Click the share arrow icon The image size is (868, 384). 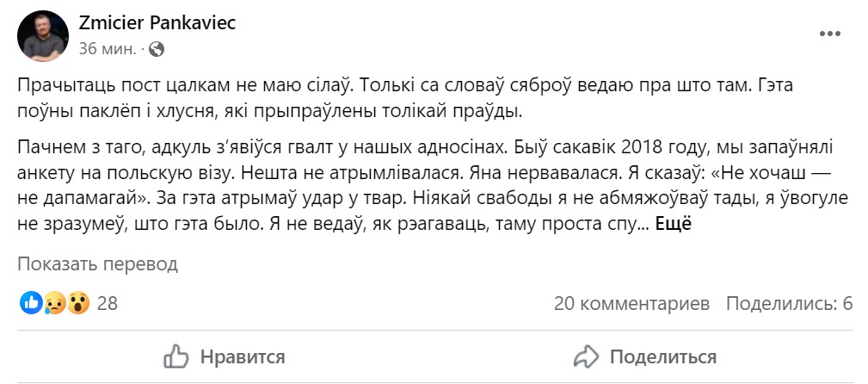[586, 356]
